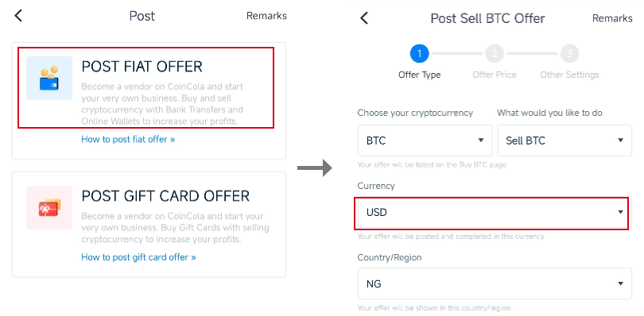Screen dimensions: 644x316
Task: Expand the USD currency dropdown
Action: pos(491,213)
